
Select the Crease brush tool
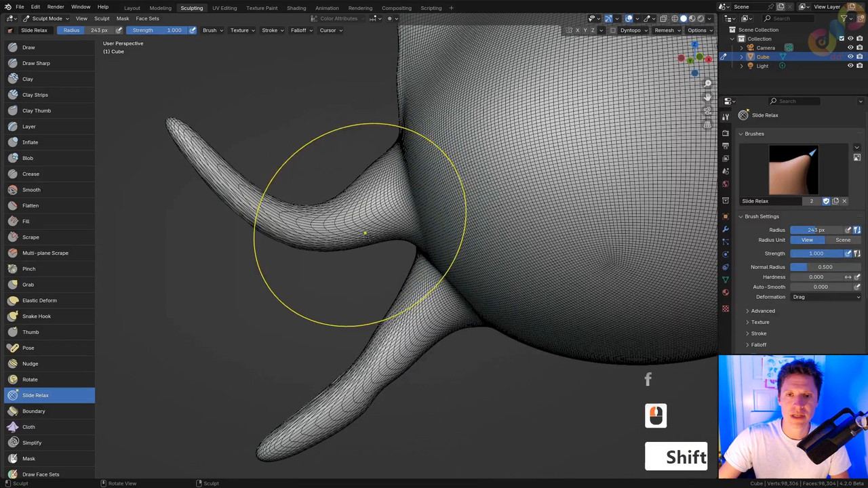(49, 174)
